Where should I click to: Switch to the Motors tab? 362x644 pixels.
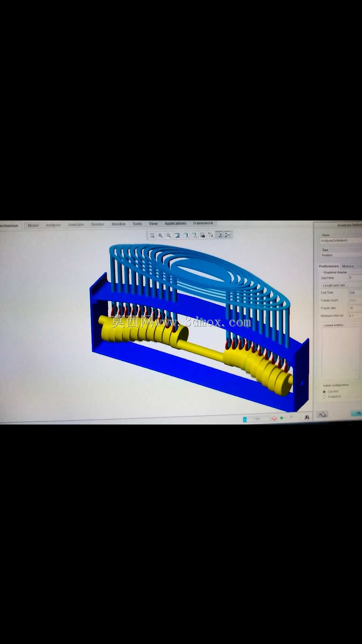tap(348, 266)
